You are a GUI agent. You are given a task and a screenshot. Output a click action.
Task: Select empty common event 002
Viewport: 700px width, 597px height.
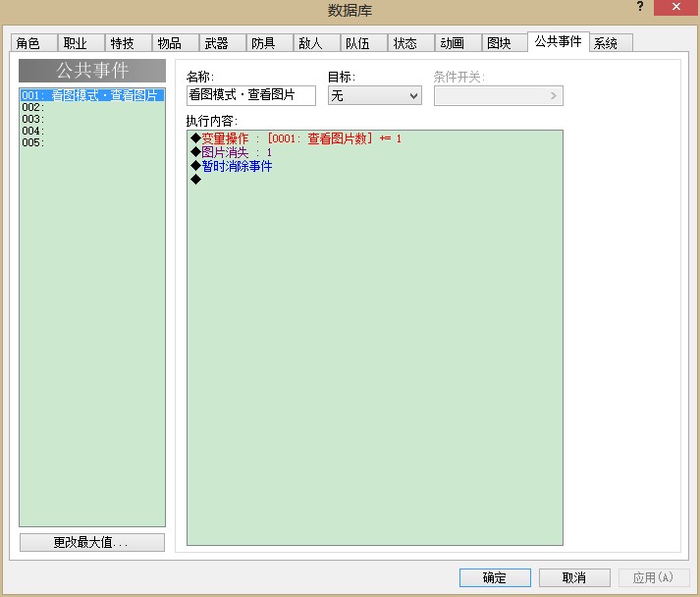92,107
